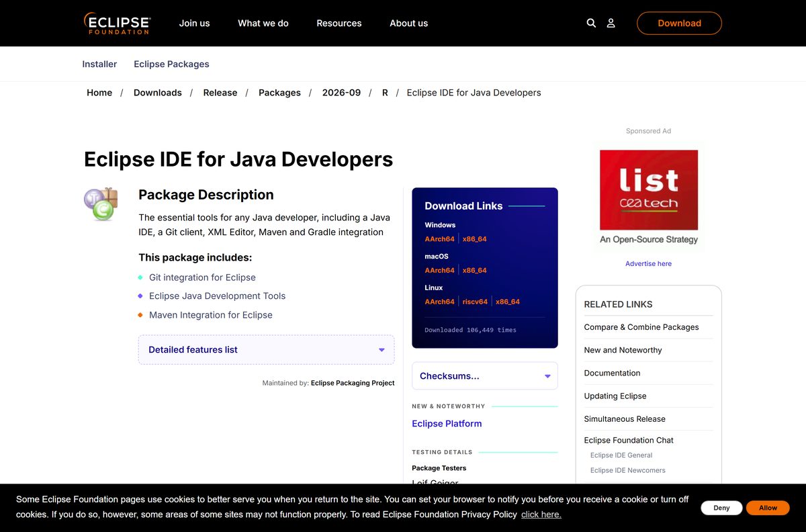Open Eclipse Java Development Tools link
The width and height of the screenshot is (806, 532).
click(x=217, y=296)
